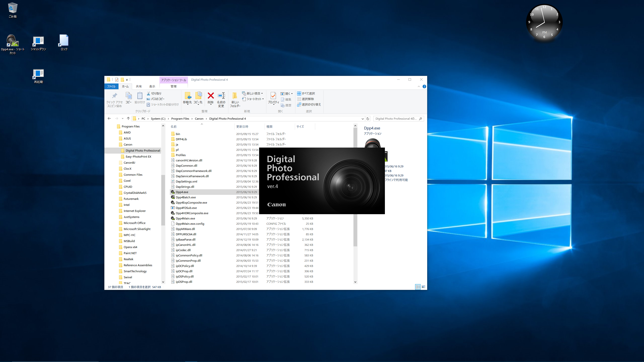Sort by Type (種類) column header
This screenshot has height=362, width=644.
280,127
